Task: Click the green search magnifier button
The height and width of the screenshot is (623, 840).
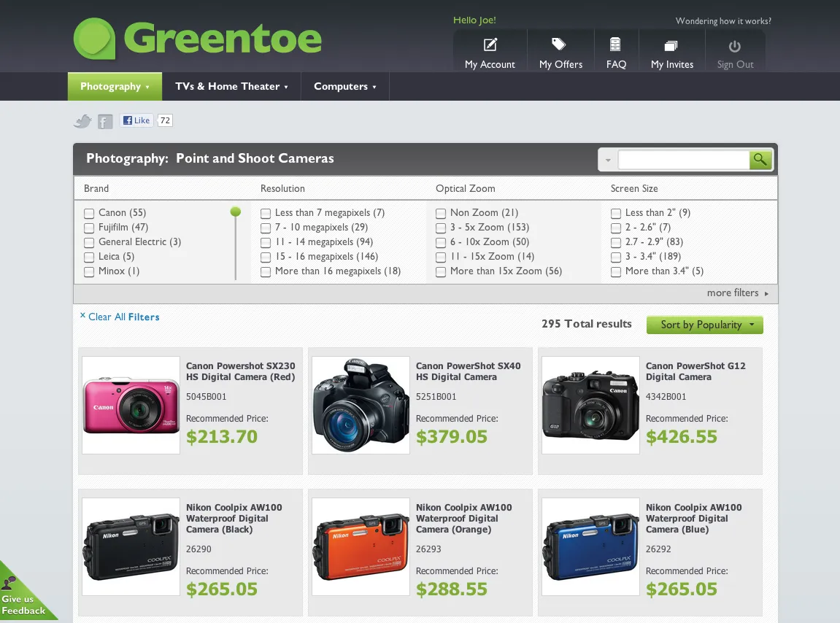Action: pos(760,159)
